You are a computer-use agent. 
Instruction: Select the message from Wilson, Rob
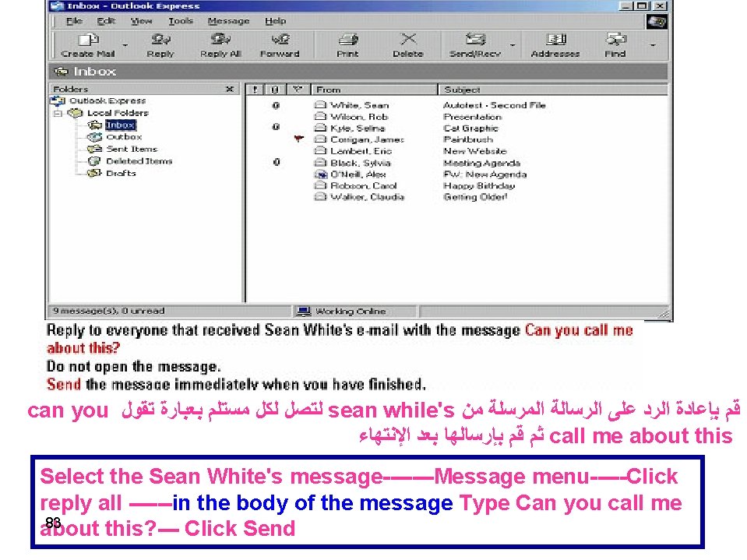coord(359,117)
